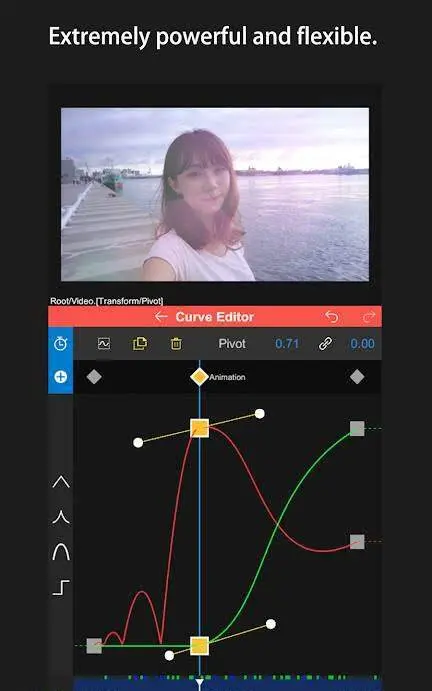Choose the linear corner interpolation icon
This screenshot has height=691, width=432.
coord(61,482)
